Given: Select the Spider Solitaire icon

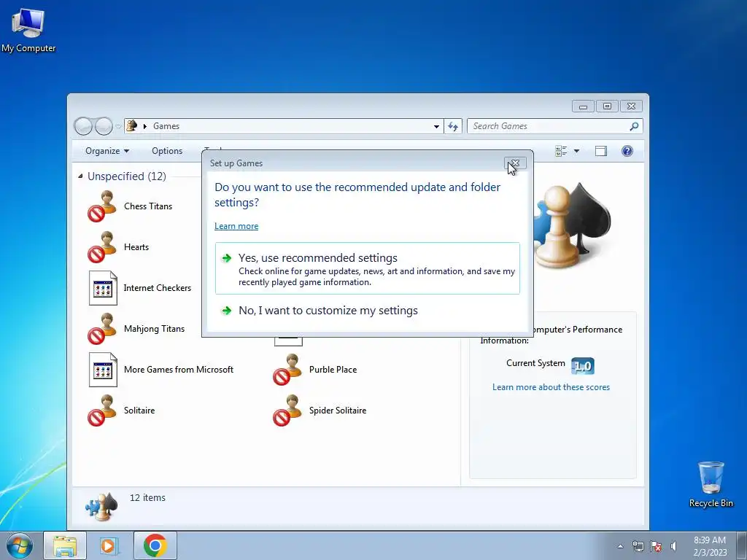Looking at the screenshot, I should tap(287, 411).
